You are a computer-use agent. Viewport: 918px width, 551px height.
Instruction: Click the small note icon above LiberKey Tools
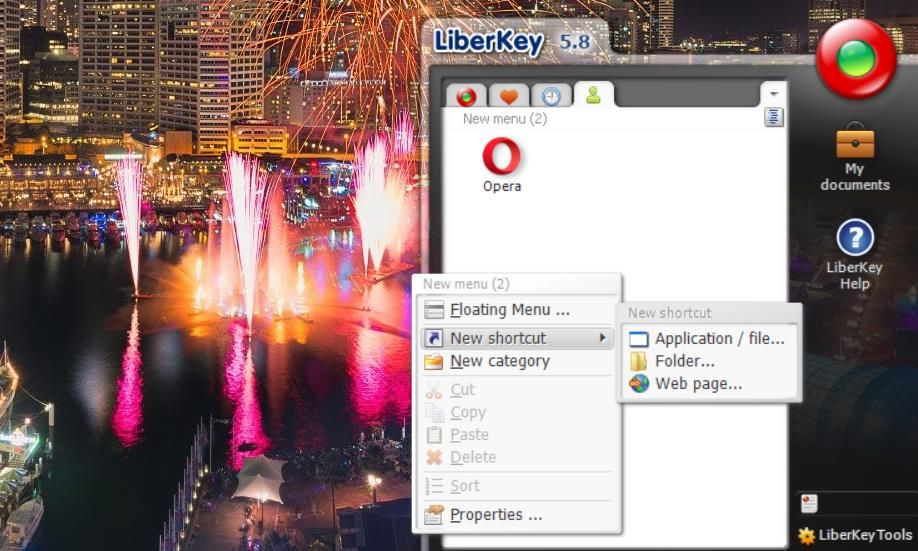(x=809, y=503)
